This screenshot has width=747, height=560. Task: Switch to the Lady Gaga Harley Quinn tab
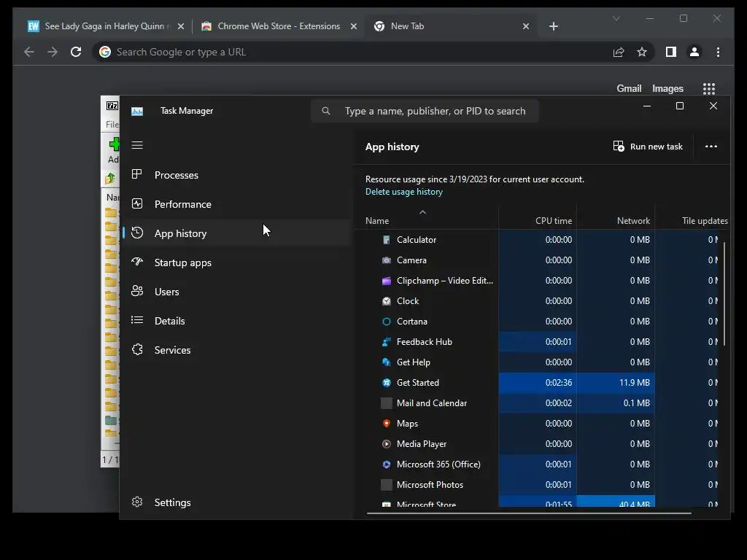click(x=106, y=26)
